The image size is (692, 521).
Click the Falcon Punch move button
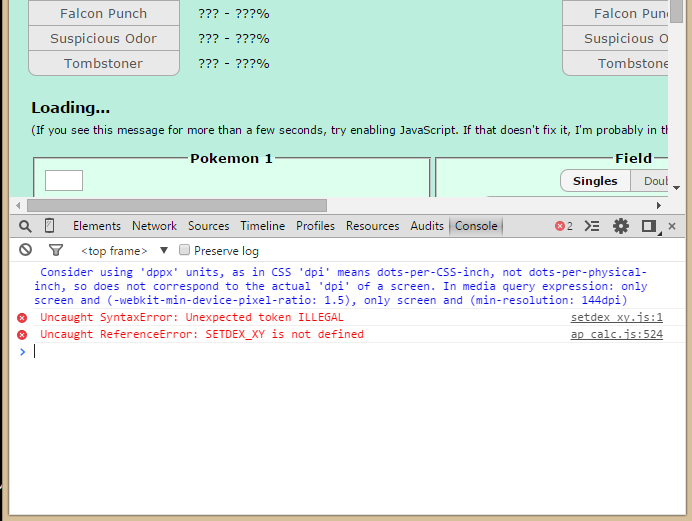click(104, 14)
